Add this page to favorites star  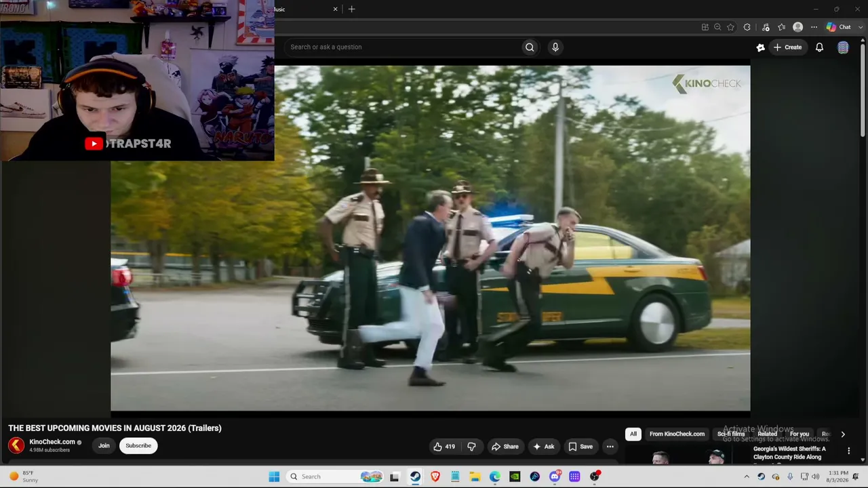pos(730,27)
